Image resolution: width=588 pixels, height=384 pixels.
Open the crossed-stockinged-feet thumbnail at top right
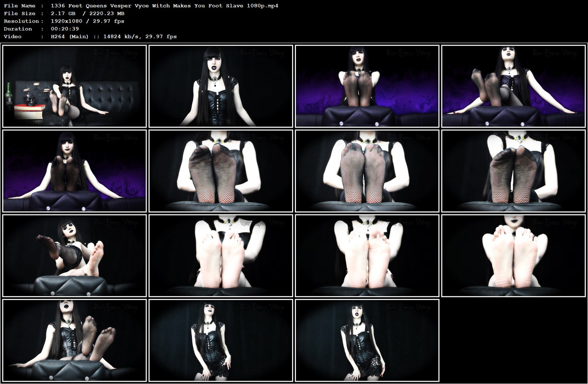[513, 85]
